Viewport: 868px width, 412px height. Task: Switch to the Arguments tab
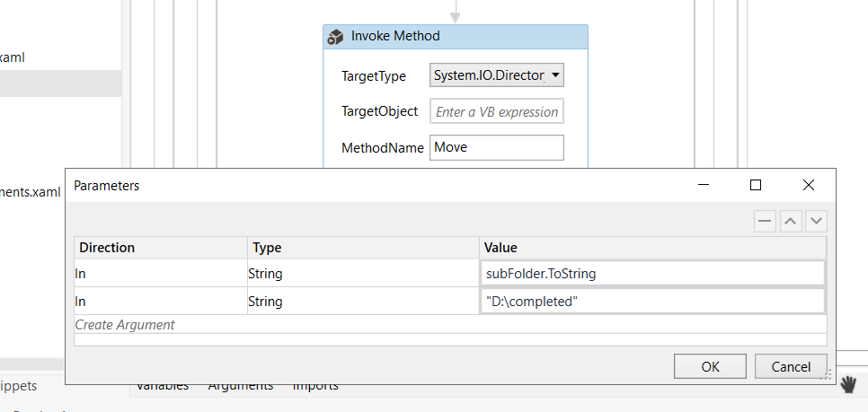(240, 386)
